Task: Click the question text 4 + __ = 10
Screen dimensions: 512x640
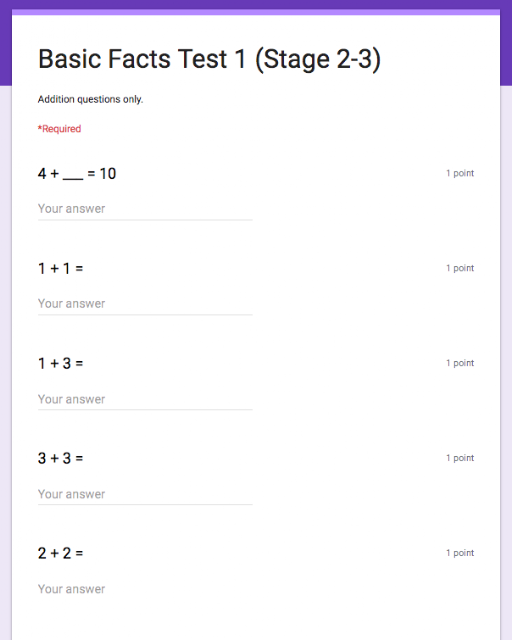Action: pos(77,173)
